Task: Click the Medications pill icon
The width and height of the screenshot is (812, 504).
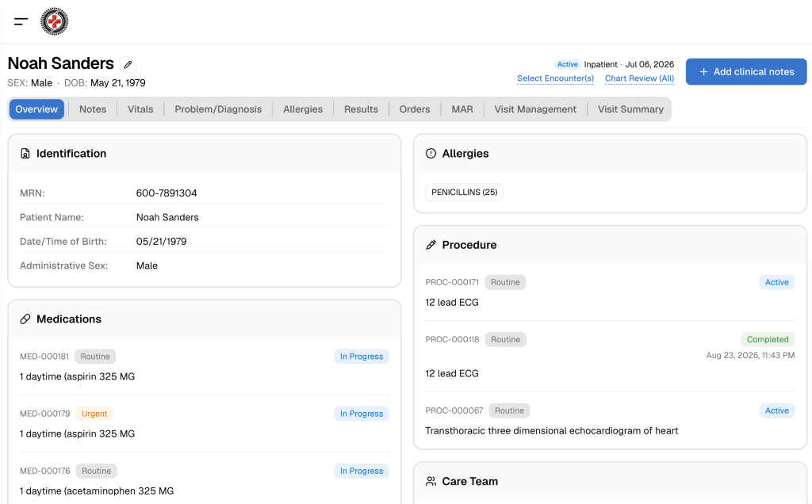Action: tap(25, 319)
